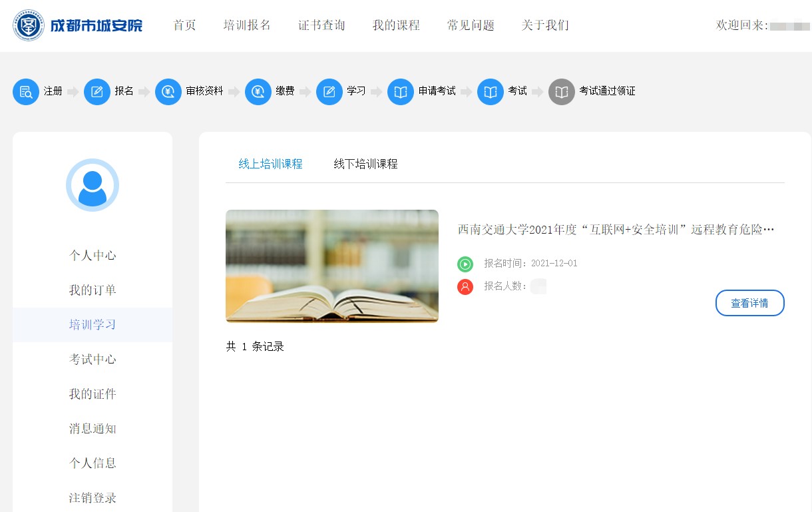
Task: Click the 审核资料 step icon
Action: 168,92
